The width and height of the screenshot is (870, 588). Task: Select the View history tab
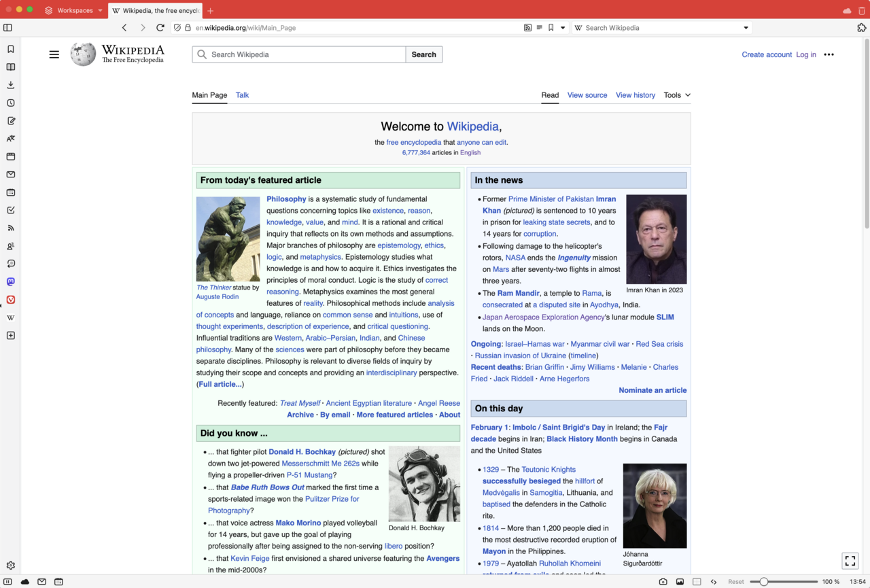(x=636, y=95)
